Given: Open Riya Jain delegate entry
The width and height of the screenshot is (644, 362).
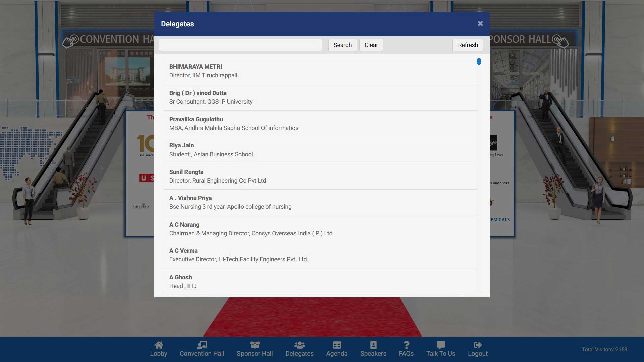Looking at the screenshot, I should [x=320, y=150].
